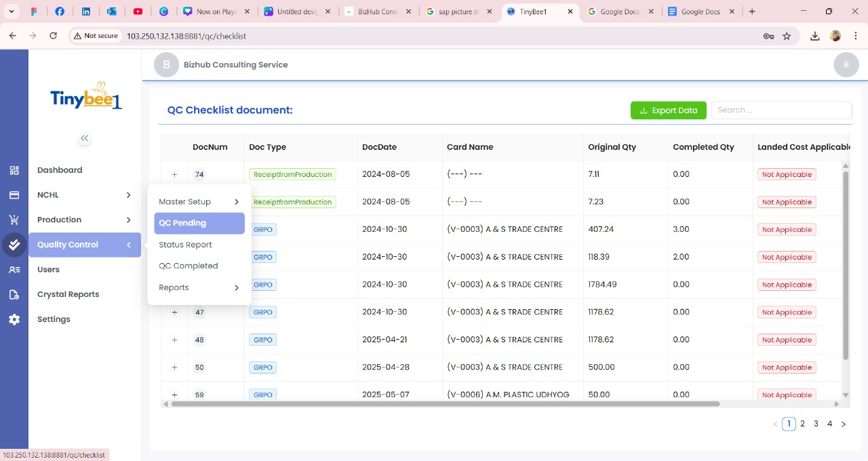Viewport: 868px width, 461px height.
Task: Click the Export Data button
Action: [668, 111]
